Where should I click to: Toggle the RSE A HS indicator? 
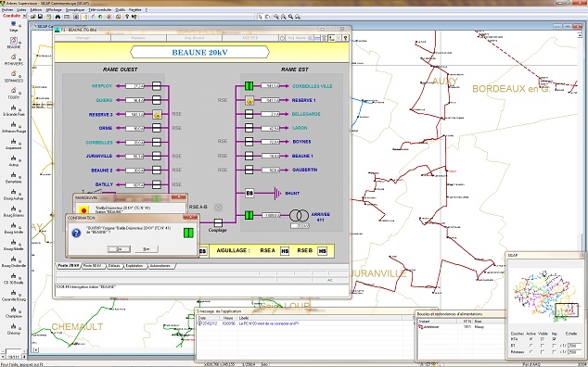pyautogui.click(x=285, y=251)
